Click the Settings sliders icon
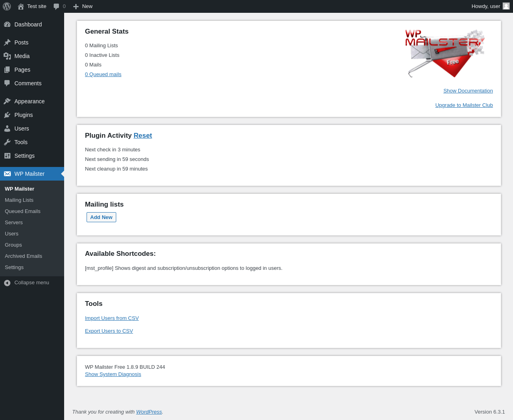Image resolution: width=513 pixels, height=420 pixels. click(7, 156)
